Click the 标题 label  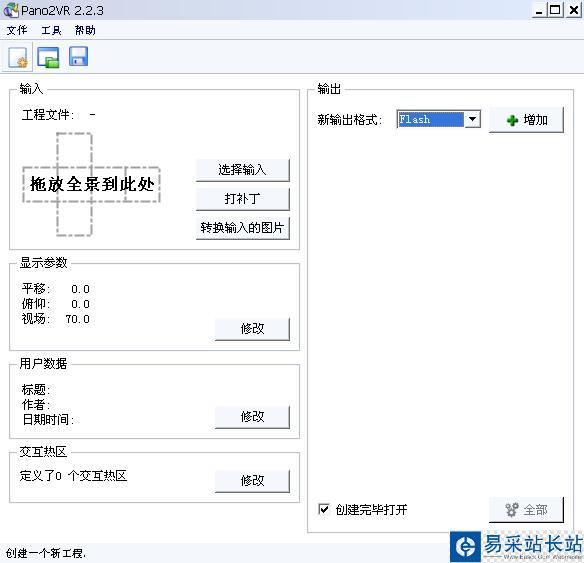point(36,389)
